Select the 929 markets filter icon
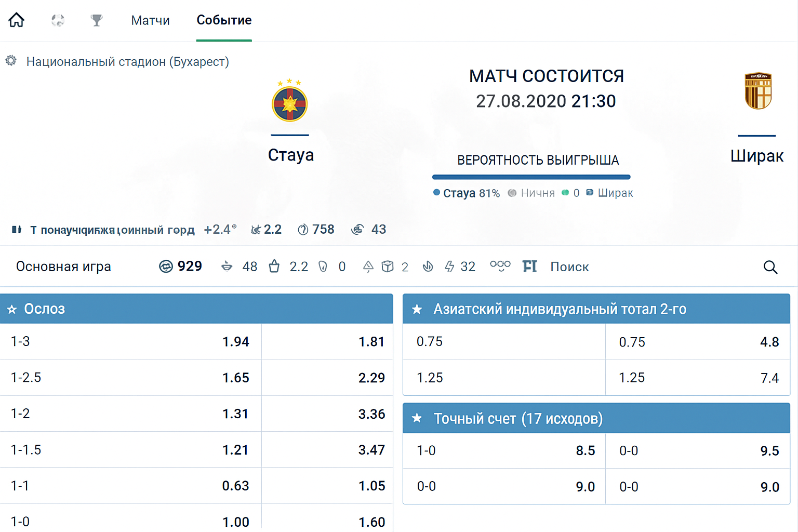Image resolution: width=798 pixels, height=532 pixels. [166, 267]
